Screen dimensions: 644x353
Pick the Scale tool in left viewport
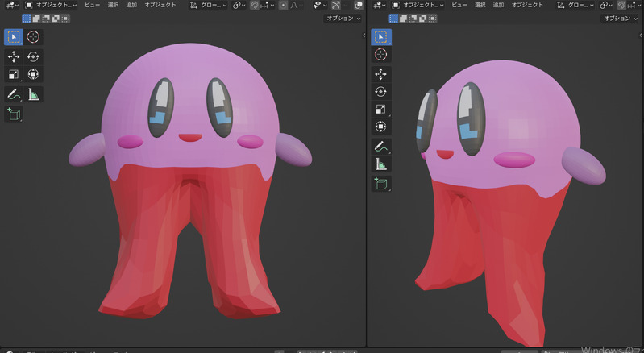[x=14, y=75]
